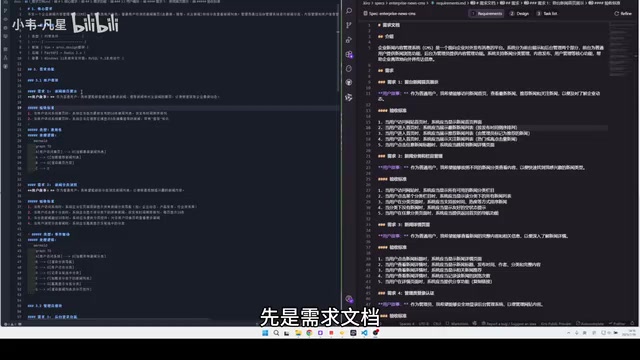
Task: Change encoding via UTF-8 in status bar
Action: click(424, 324)
